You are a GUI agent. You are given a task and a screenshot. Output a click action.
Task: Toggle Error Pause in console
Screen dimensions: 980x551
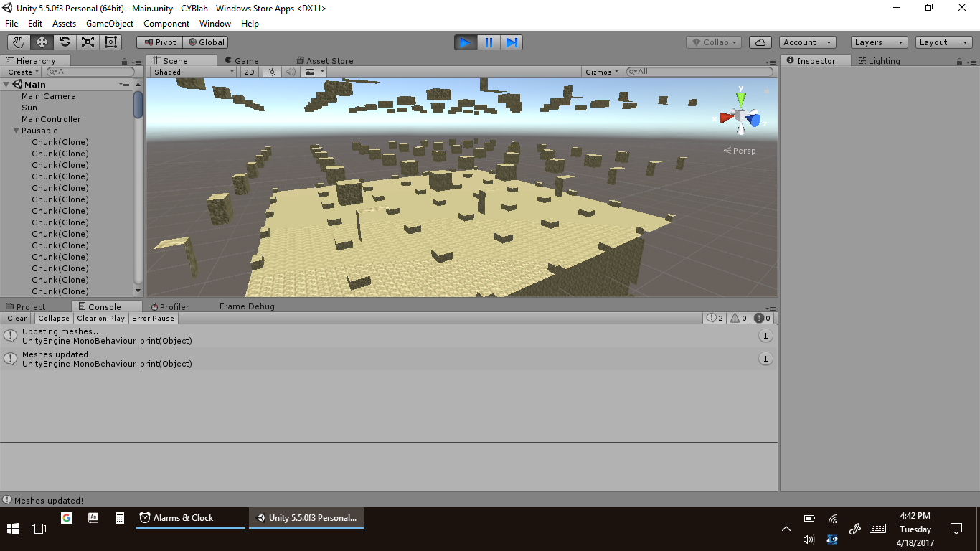(x=153, y=318)
